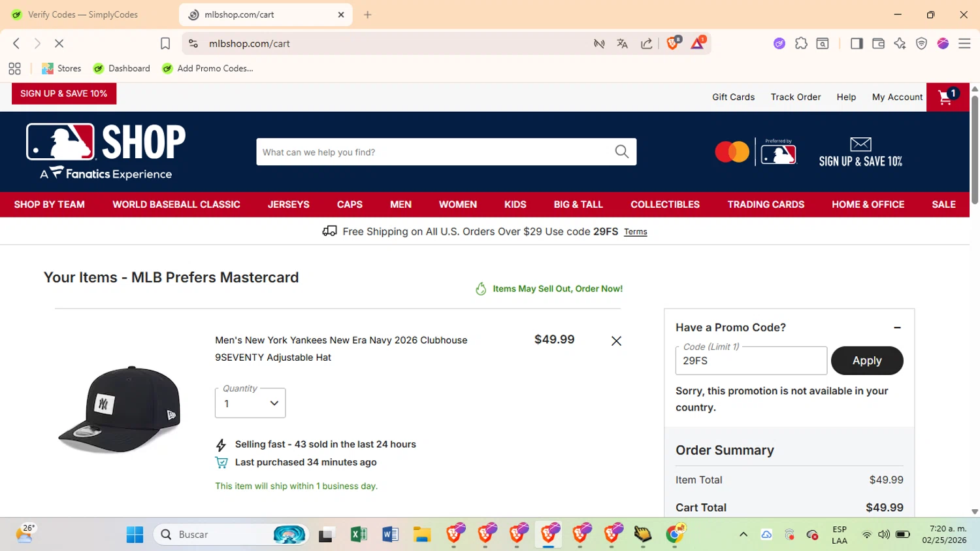
Task: Click the browser address bar URL
Action: click(x=250, y=43)
